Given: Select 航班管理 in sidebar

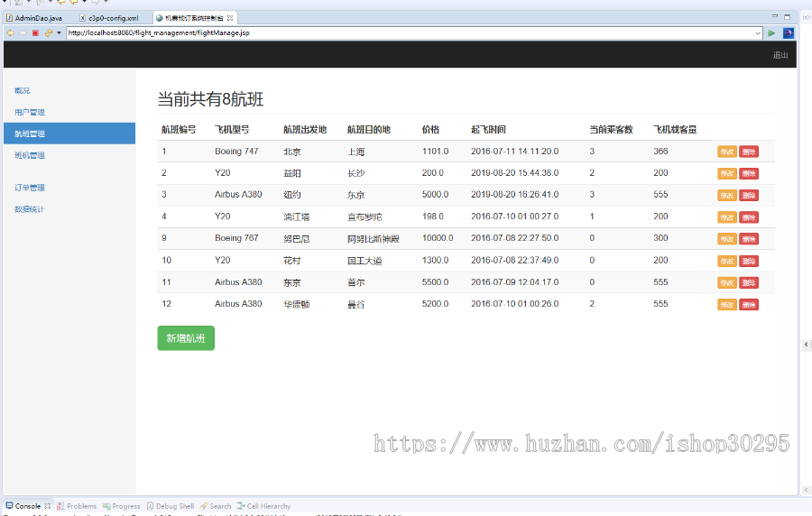Looking at the screenshot, I should click(69, 134).
